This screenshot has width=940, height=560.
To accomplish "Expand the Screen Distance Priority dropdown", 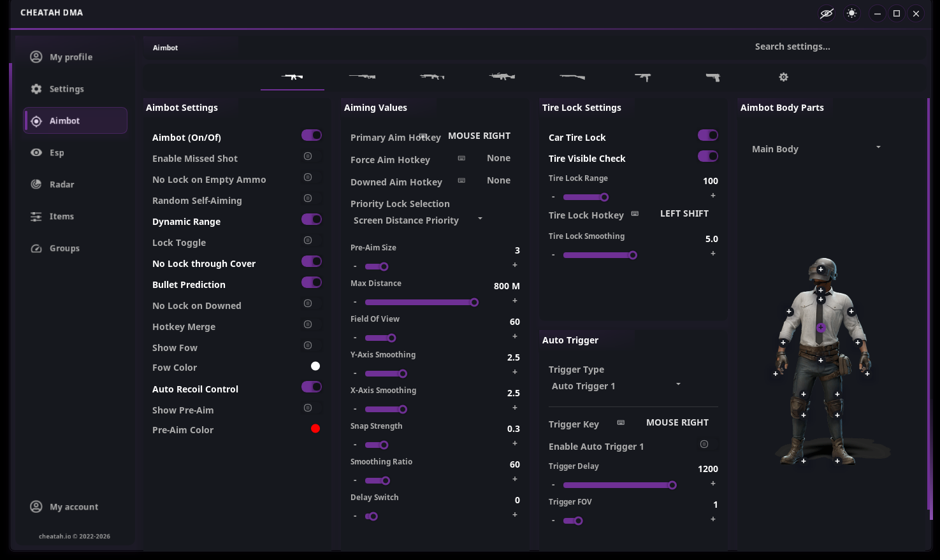I will (x=417, y=220).
